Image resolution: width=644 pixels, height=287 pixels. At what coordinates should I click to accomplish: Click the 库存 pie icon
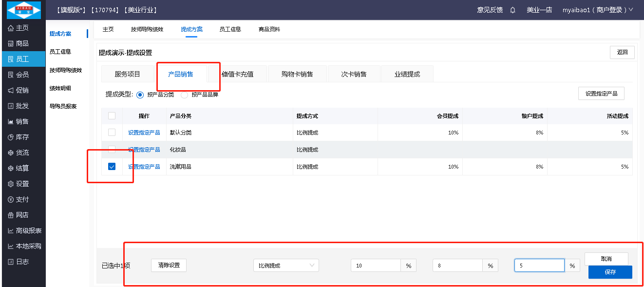pyautogui.click(x=11, y=137)
